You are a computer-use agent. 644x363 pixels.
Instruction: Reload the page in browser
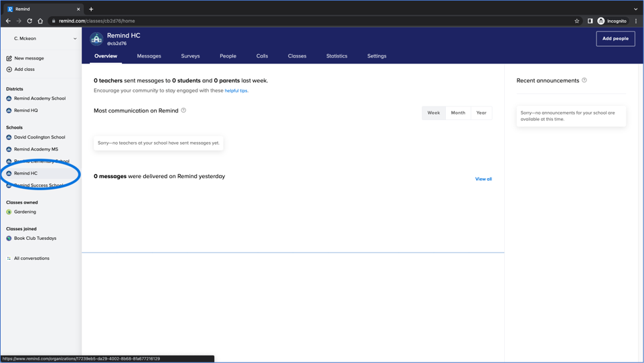coord(29,21)
